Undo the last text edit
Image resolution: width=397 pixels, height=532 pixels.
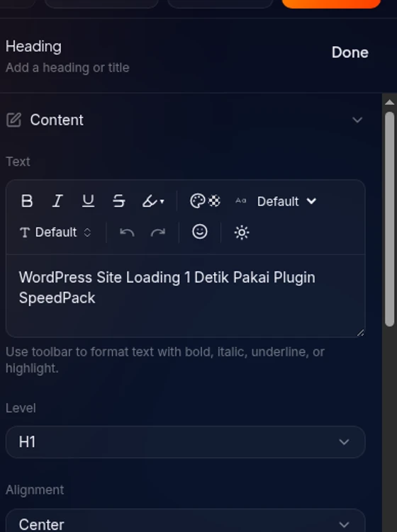point(127,232)
